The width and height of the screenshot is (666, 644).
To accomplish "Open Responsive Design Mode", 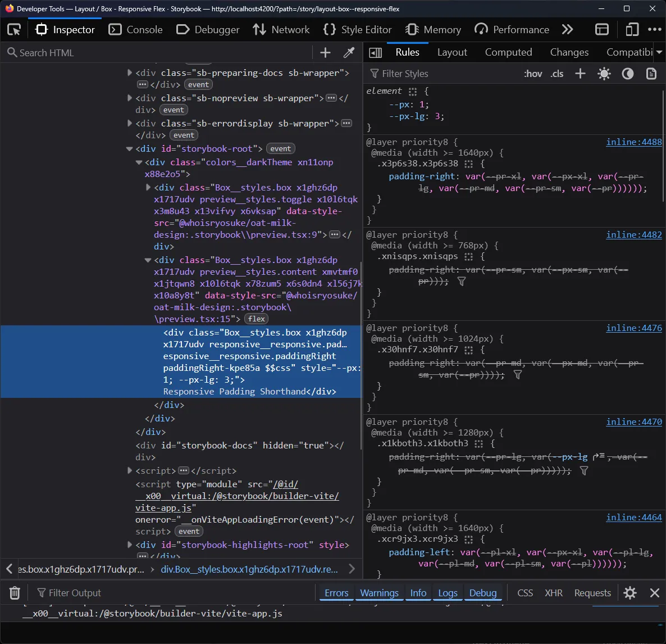I will coord(631,29).
